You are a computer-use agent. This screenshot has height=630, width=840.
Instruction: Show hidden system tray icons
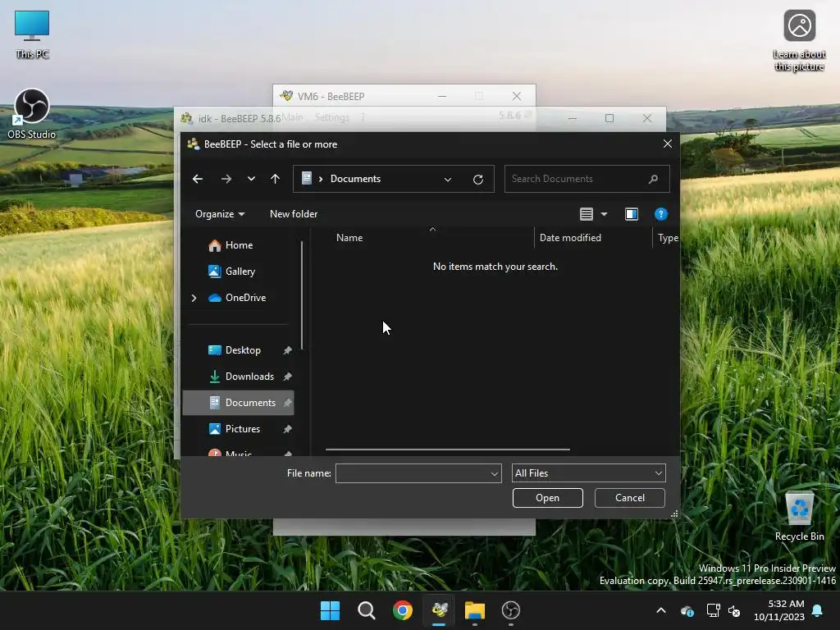click(x=661, y=610)
